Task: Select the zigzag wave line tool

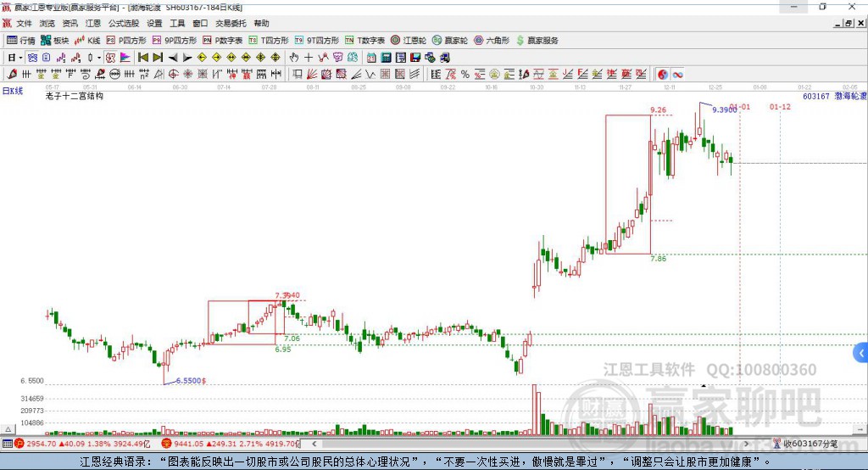Action: pyautogui.click(x=370, y=74)
